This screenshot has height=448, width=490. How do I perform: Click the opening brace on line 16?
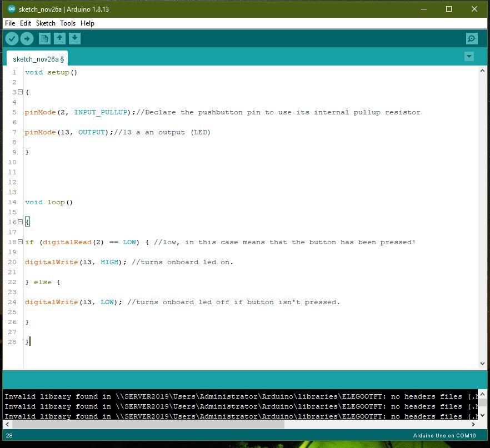[x=27, y=222]
